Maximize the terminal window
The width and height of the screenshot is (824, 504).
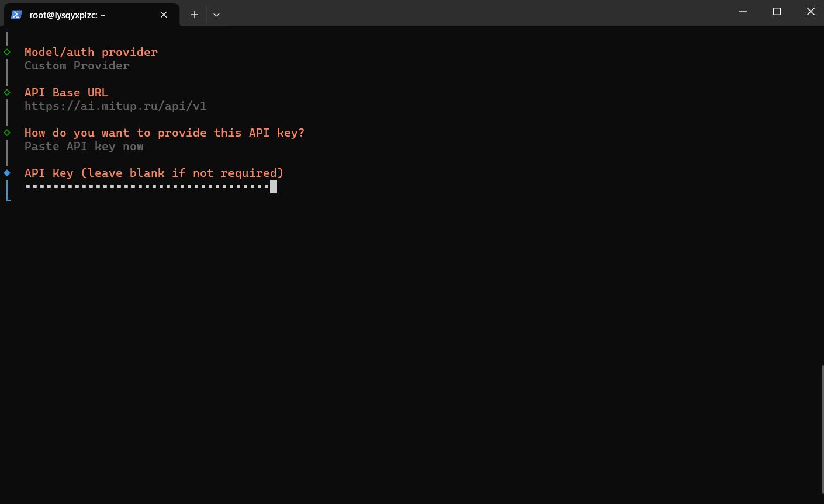pyautogui.click(x=777, y=11)
